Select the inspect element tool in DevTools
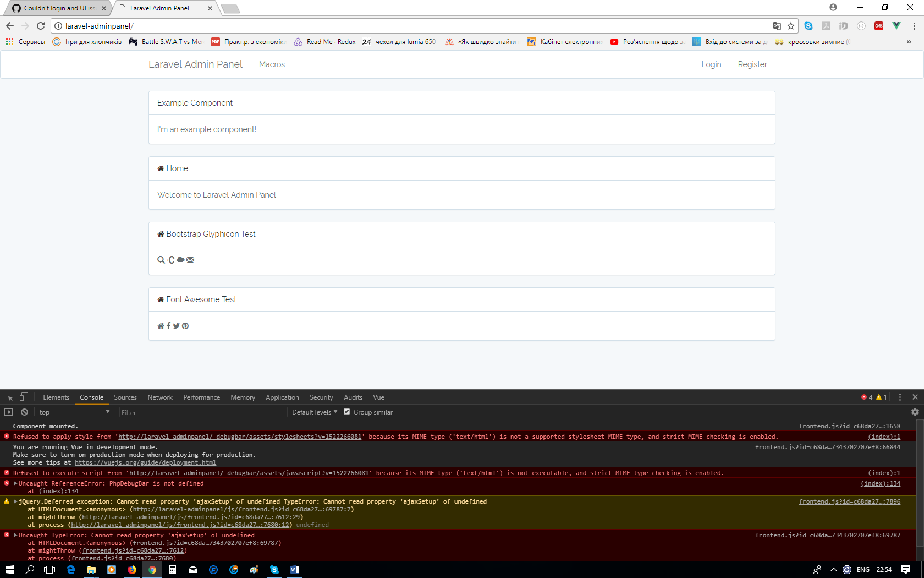924x578 pixels. click(9, 397)
